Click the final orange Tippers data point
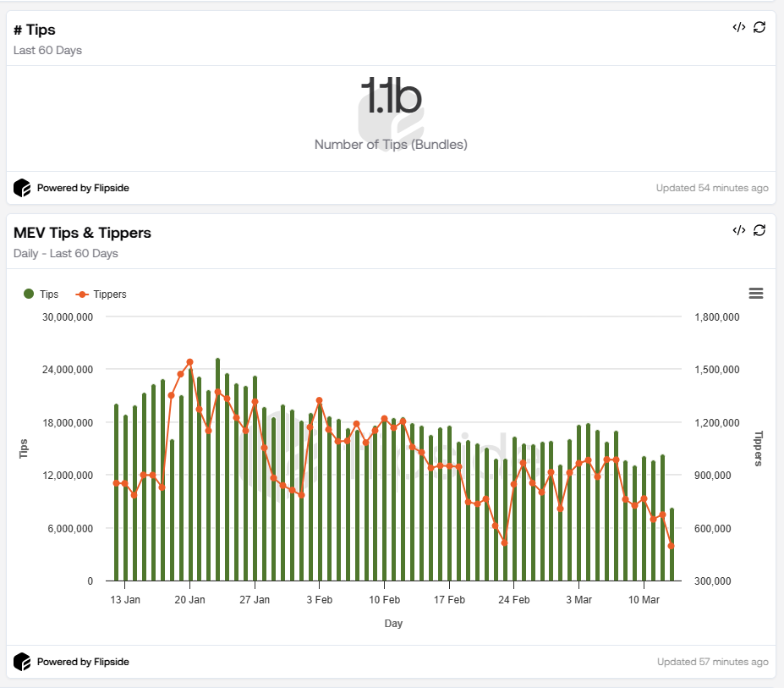784x688 pixels. (671, 546)
